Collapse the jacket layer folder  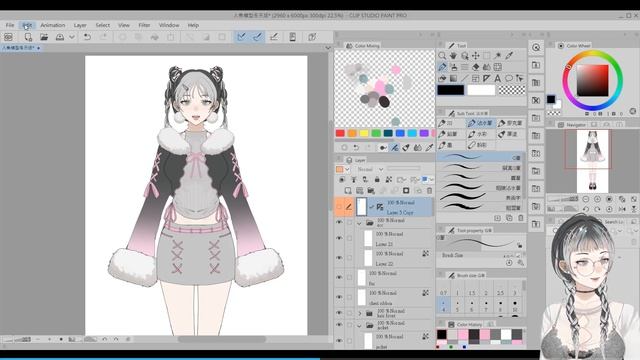[x=359, y=326]
